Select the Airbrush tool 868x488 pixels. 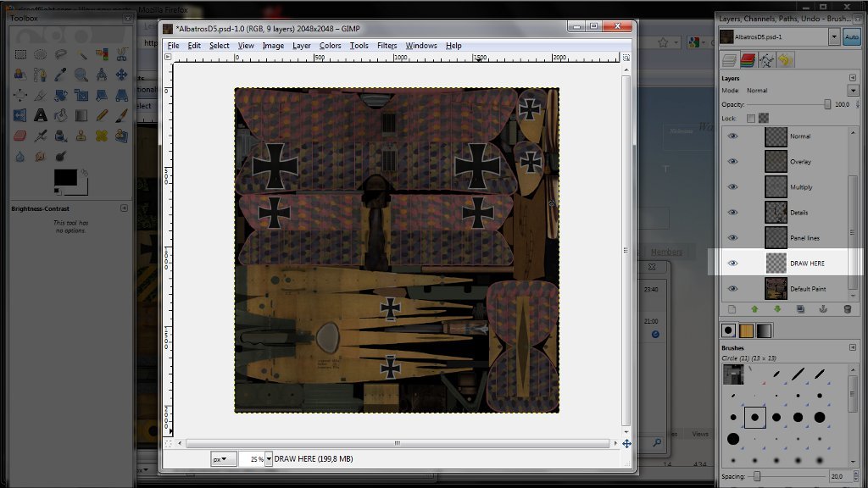click(x=41, y=136)
